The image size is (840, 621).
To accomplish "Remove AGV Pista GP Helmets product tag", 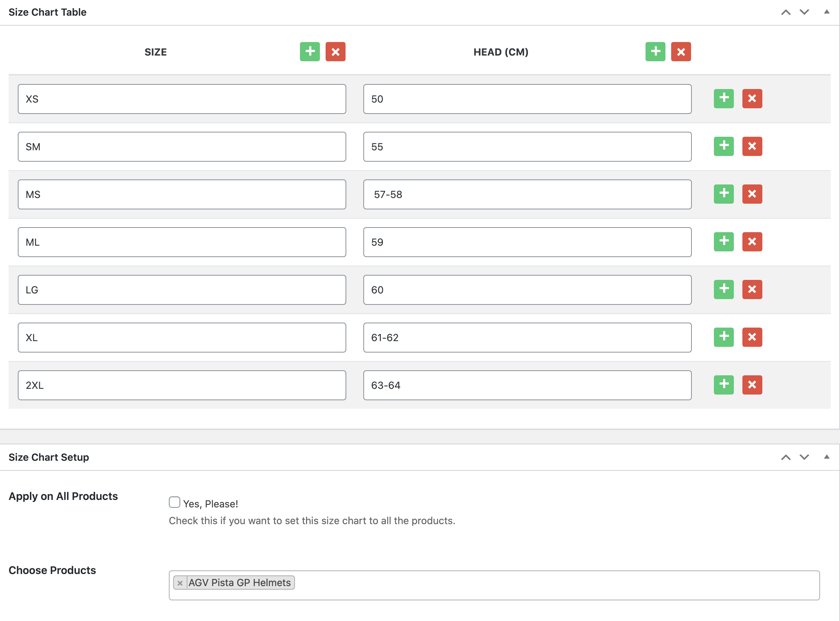I will (180, 583).
